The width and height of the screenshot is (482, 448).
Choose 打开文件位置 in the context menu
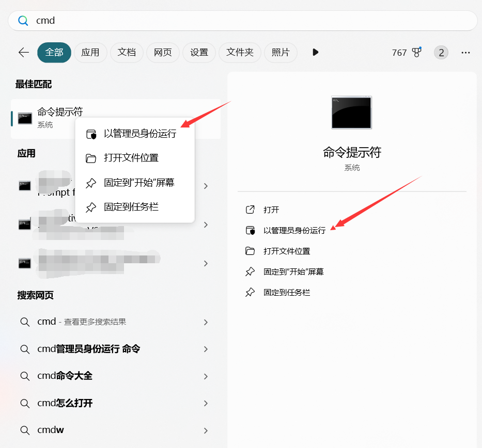(x=135, y=158)
